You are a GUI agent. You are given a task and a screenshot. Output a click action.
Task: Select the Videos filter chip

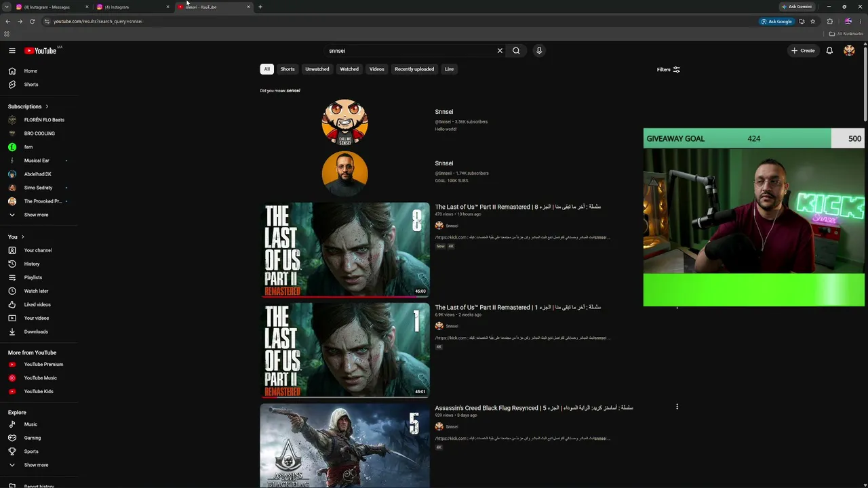coord(377,69)
